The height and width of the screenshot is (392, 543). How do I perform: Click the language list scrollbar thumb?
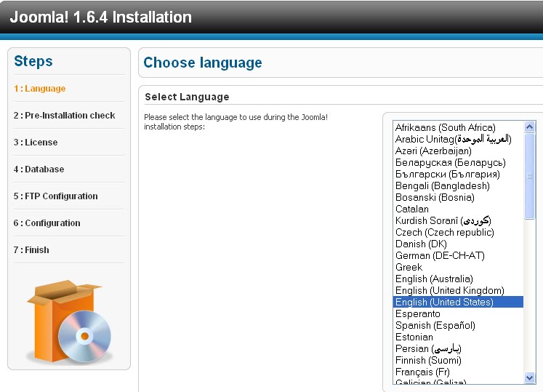[x=529, y=176]
